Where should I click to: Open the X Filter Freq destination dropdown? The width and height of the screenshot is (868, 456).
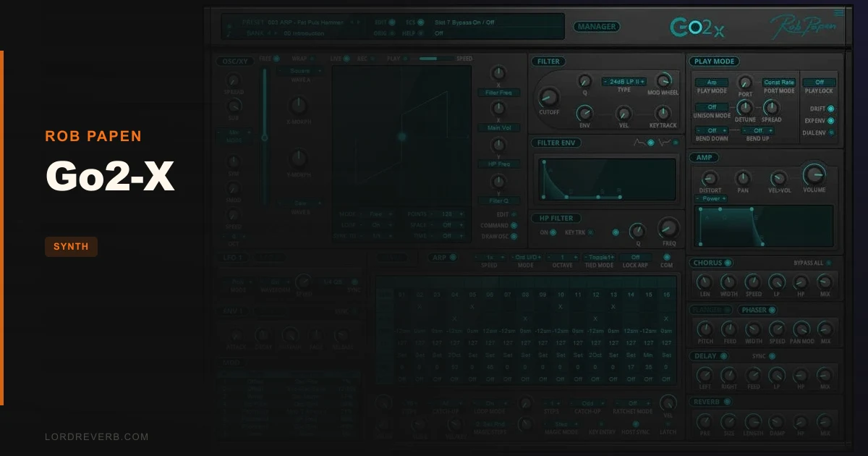click(498, 93)
